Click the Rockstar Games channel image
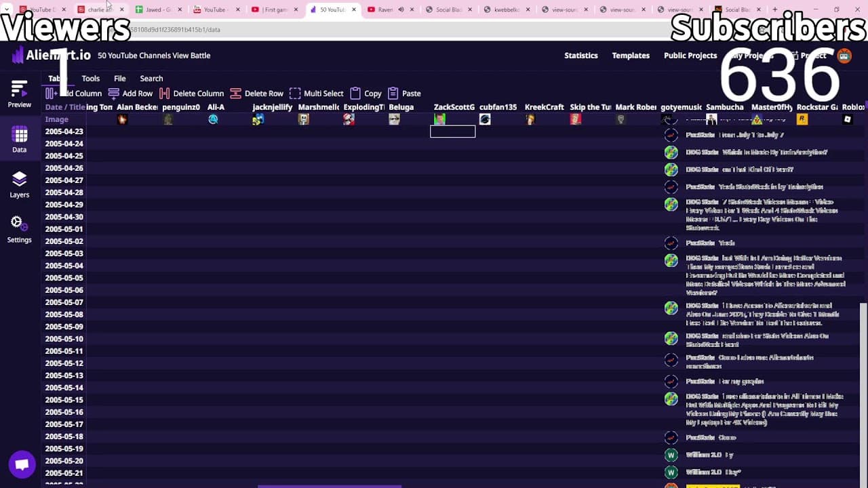This screenshot has width=868, height=488. point(802,119)
